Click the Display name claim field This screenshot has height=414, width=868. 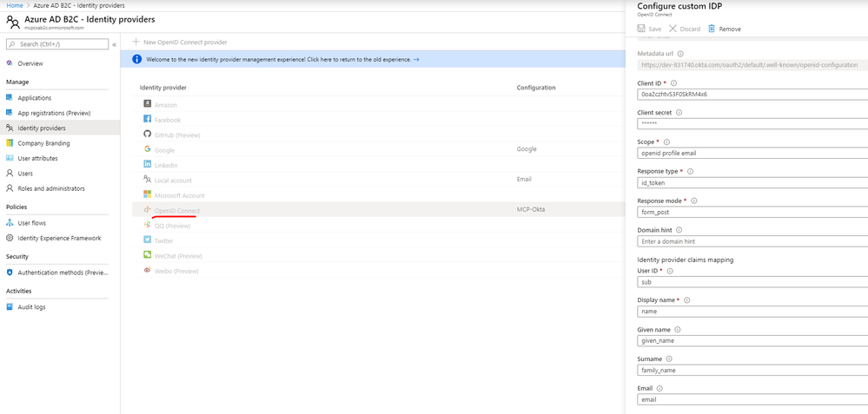click(x=752, y=312)
